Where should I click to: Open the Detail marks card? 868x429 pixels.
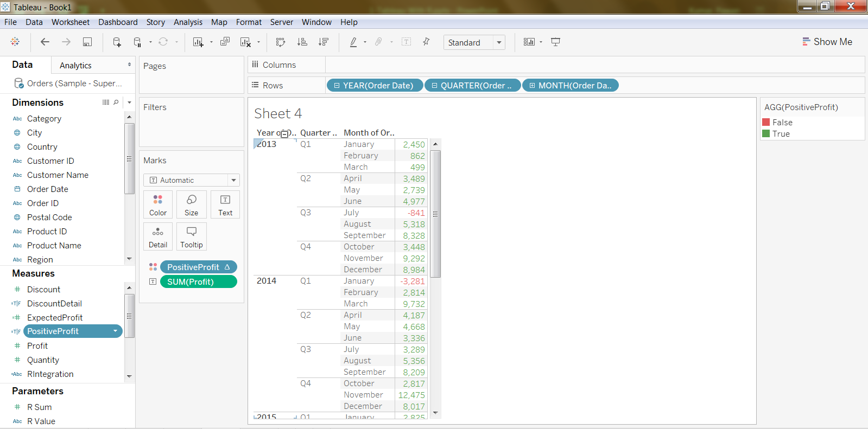[x=158, y=236]
